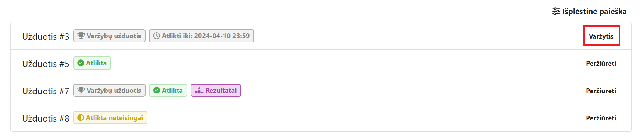644x138 pixels.
Task: Click the clock icon in the deadline badge
Action: (x=157, y=36)
